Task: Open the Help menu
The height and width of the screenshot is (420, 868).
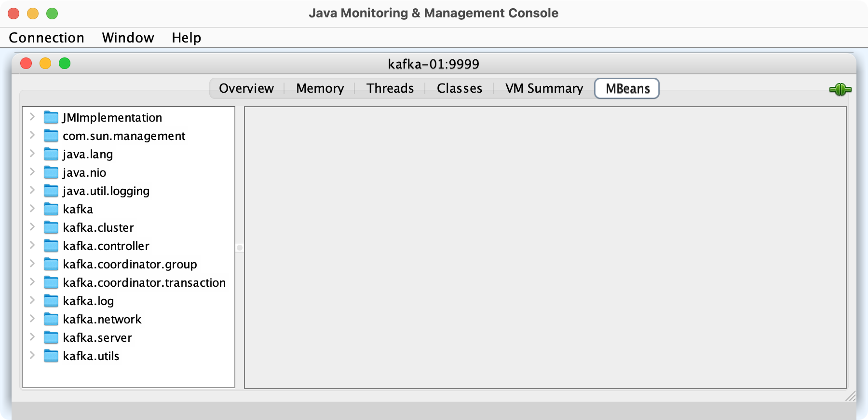Action: (186, 38)
